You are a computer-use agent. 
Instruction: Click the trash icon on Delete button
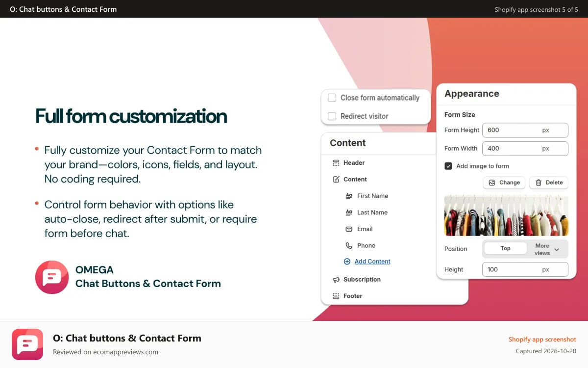click(x=539, y=183)
